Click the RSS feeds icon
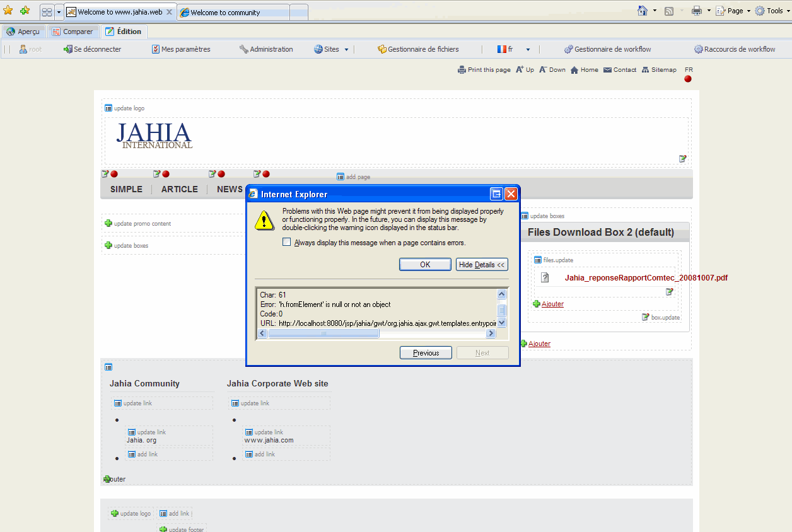 point(669,11)
